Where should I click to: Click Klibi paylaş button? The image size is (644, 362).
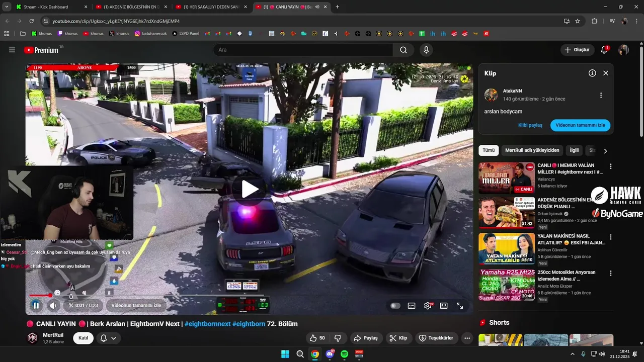tap(530, 125)
